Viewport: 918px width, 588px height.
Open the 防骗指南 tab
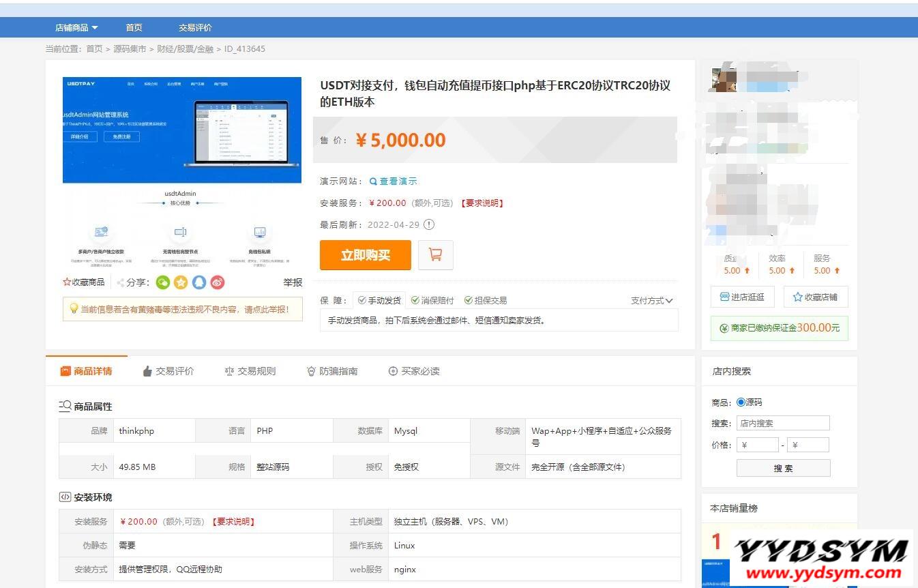tap(331, 371)
